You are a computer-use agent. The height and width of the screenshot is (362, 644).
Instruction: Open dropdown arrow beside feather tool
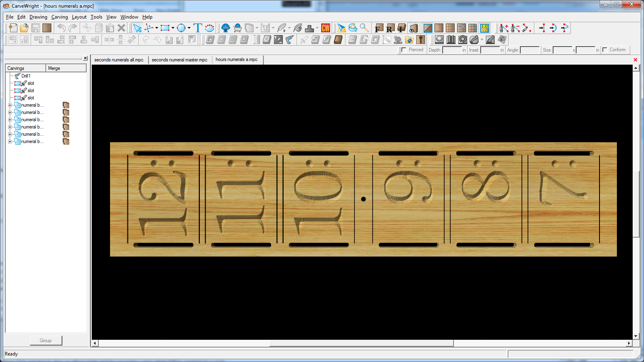[x=289, y=28]
